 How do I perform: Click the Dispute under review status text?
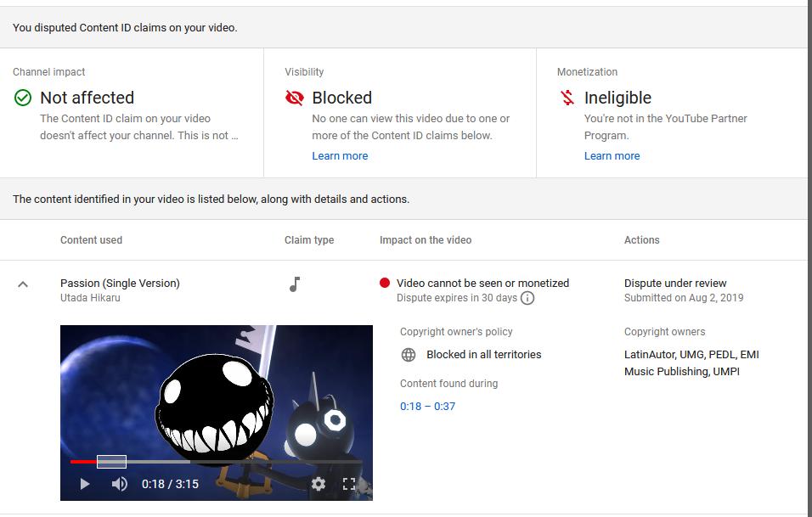[675, 283]
